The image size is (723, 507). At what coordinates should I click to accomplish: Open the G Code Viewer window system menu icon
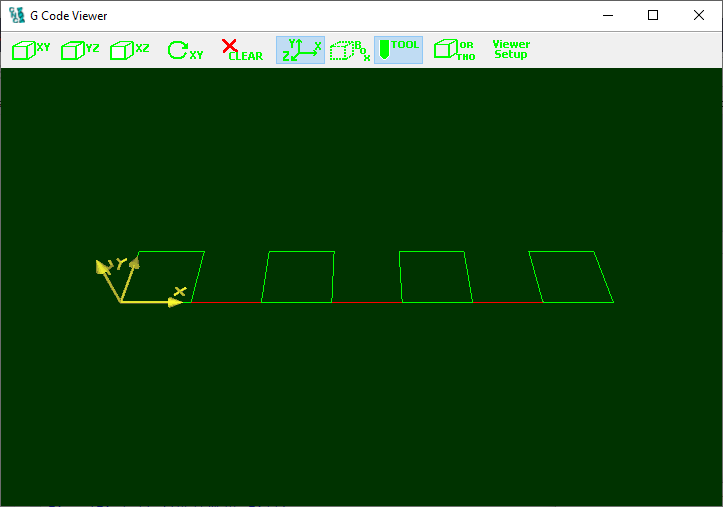pyautogui.click(x=16, y=16)
